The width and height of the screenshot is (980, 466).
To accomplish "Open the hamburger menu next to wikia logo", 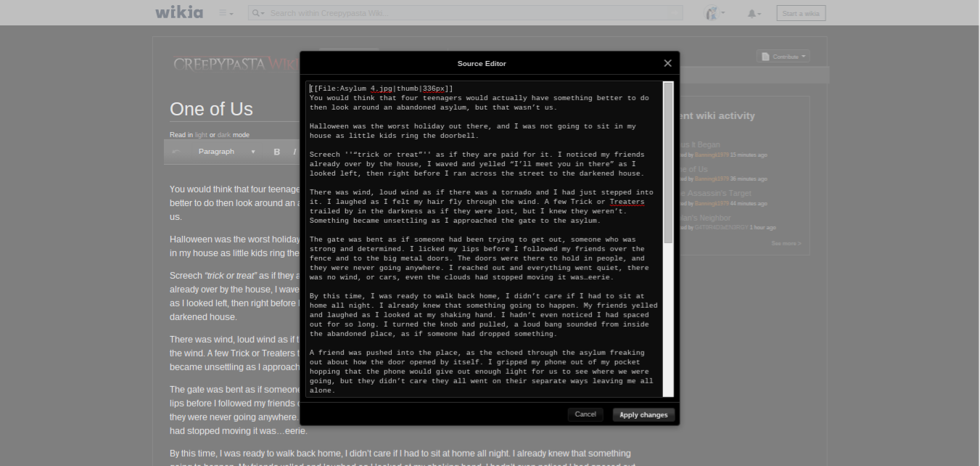I will click(226, 13).
